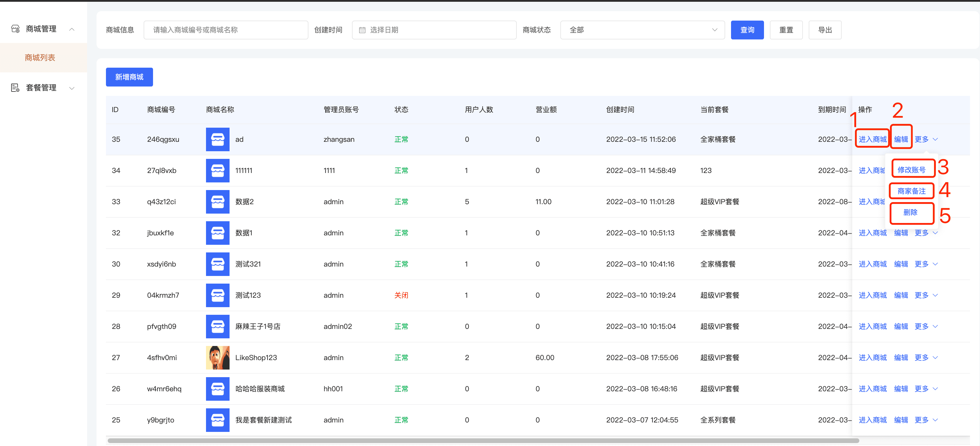This screenshot has width=980, height=446.
Task: Open 更多 dropdown for store 测试321
Action: coord(926,264)
